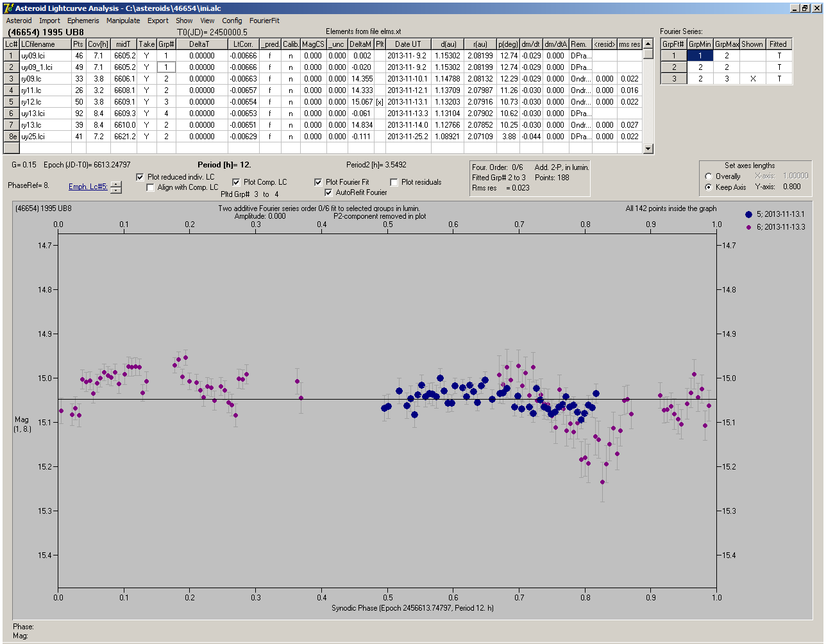Open the Show menu
The image size is (826, 644).
[184, 21]
